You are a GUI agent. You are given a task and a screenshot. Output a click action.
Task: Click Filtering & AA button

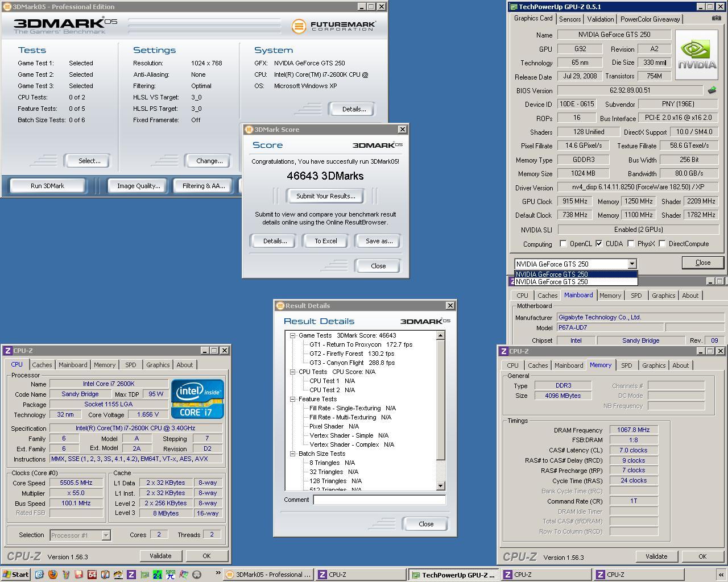204,186
